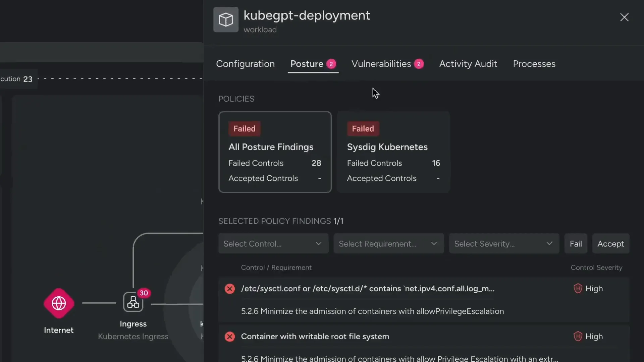Open the Select Requirement dropdown

coord(388,244)
